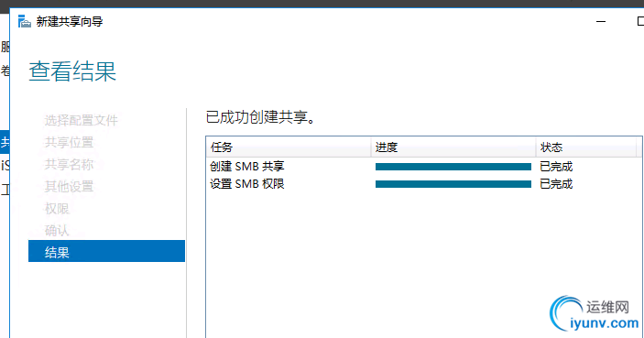
Task: Click the 查看结果 page heading
Action: click(x=72, y=71)
